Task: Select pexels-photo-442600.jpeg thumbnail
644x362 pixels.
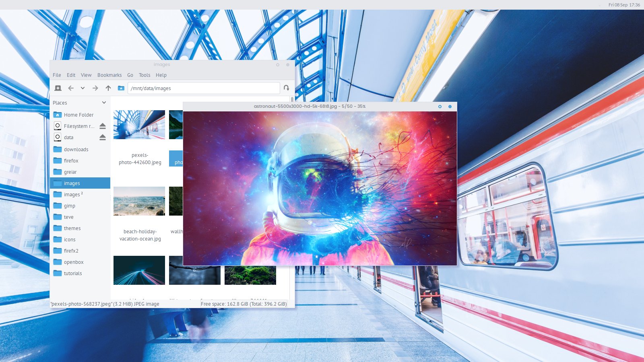Action: click(139, 125)
